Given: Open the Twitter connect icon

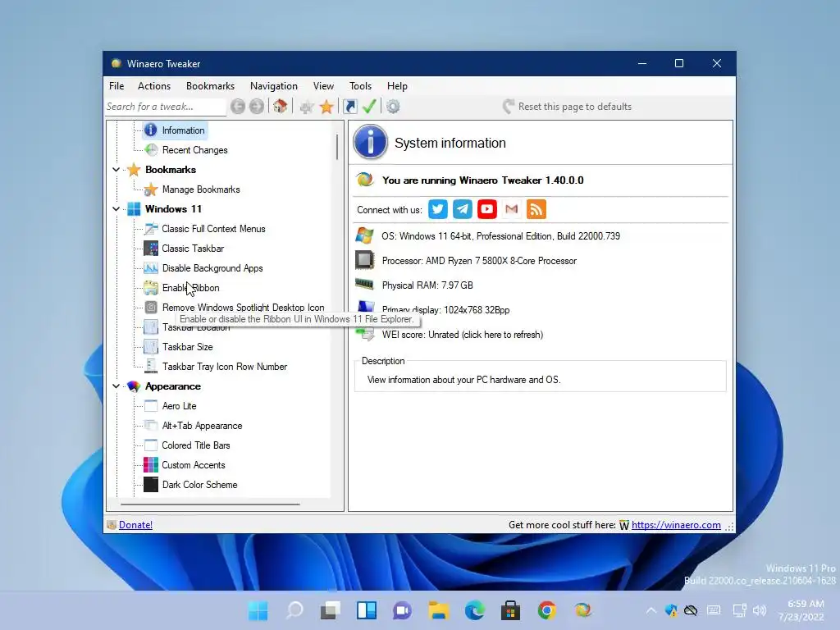Looking at the screenshot, I should pos(438,209).
